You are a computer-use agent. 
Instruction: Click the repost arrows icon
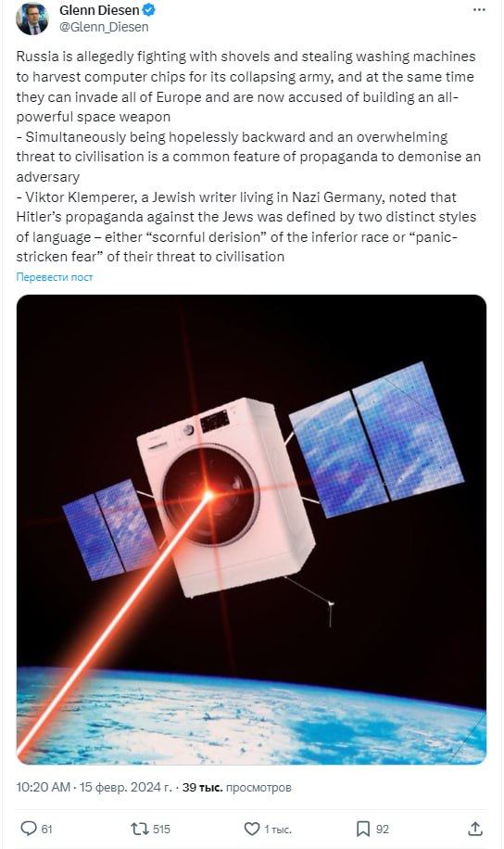(x=140, y=829)
